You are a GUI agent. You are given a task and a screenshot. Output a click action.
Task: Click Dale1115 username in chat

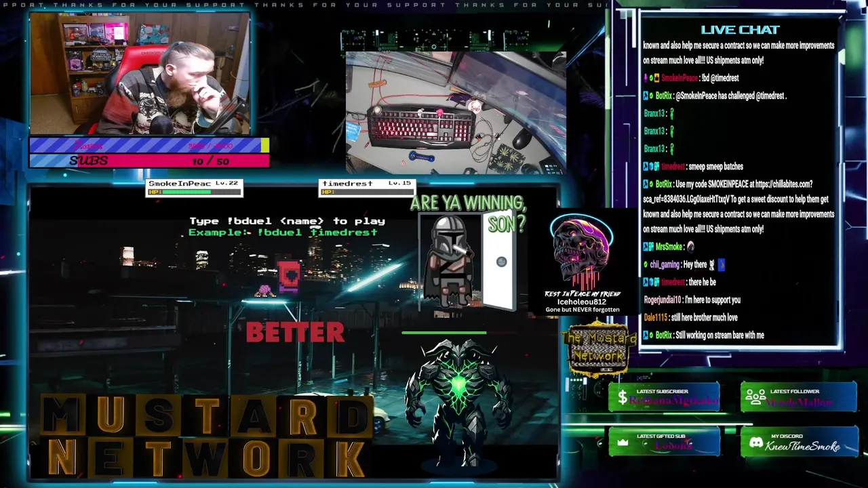tap(655, 317)
